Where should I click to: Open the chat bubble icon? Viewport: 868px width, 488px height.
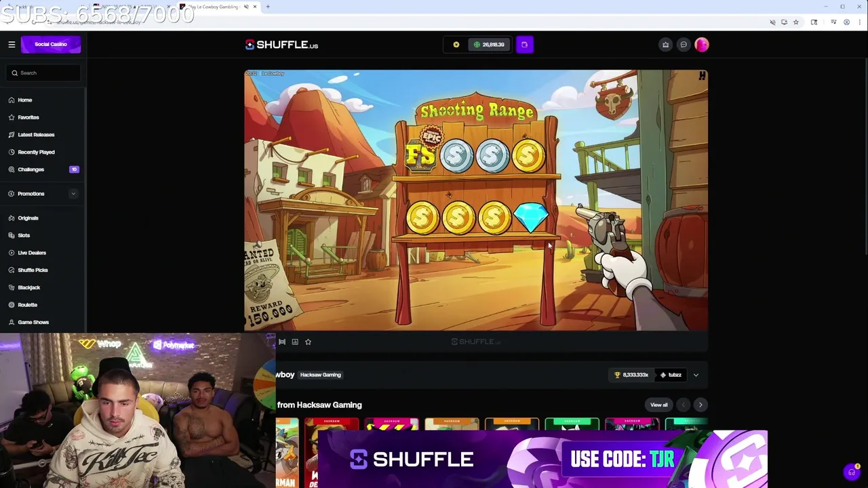point(684,45)
